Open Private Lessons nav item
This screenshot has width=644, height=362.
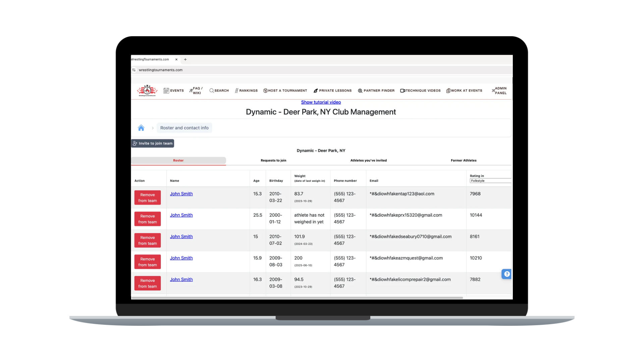(x=332, y=90)
